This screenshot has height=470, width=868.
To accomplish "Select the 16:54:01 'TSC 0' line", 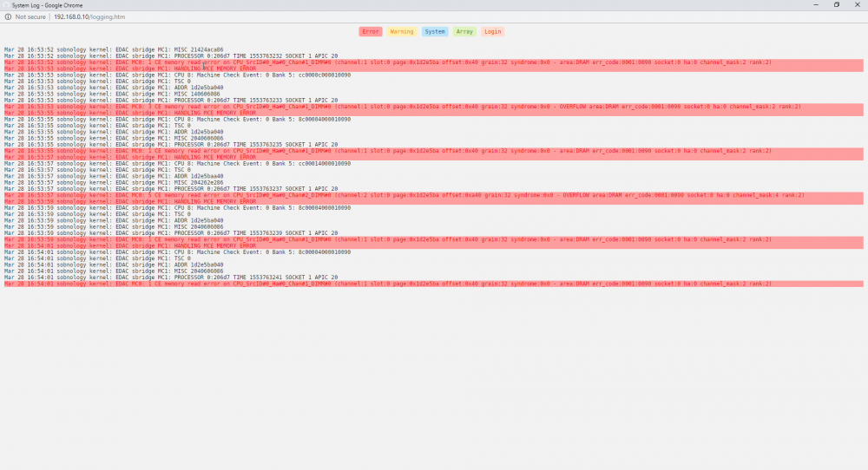I will (97, 258).
